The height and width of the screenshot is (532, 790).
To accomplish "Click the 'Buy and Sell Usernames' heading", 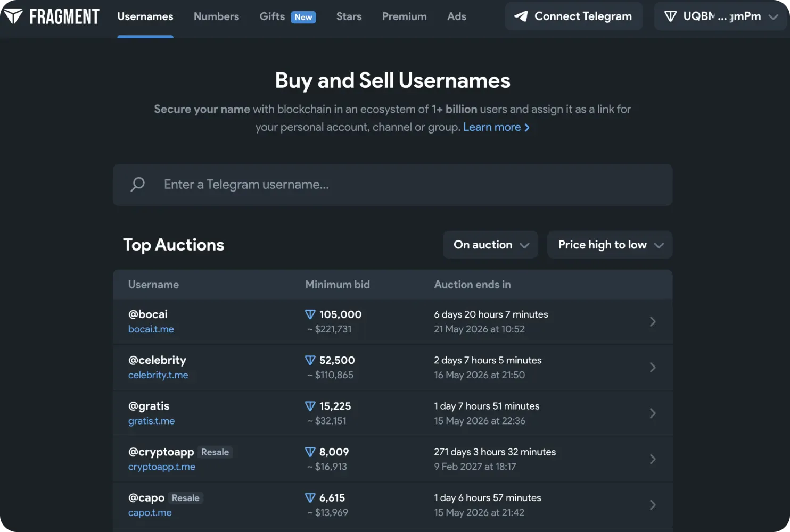I will pos(393,81).
